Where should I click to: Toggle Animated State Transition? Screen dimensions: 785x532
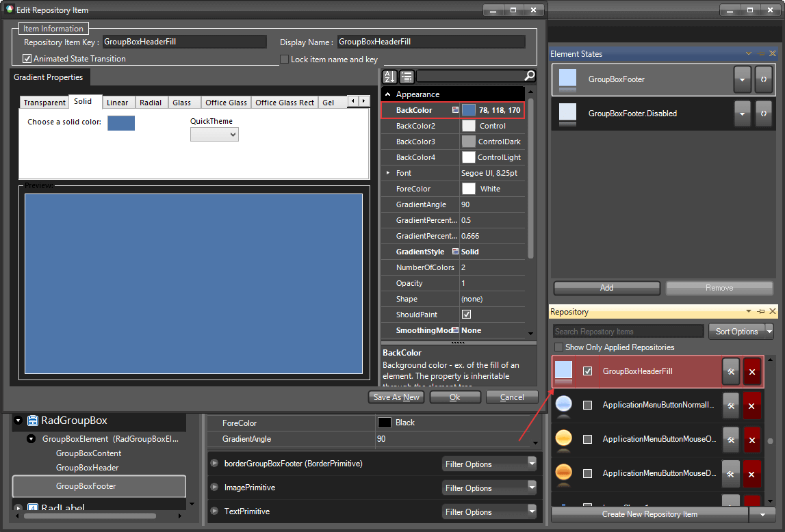pyautogui.click(x=25, y=59)
